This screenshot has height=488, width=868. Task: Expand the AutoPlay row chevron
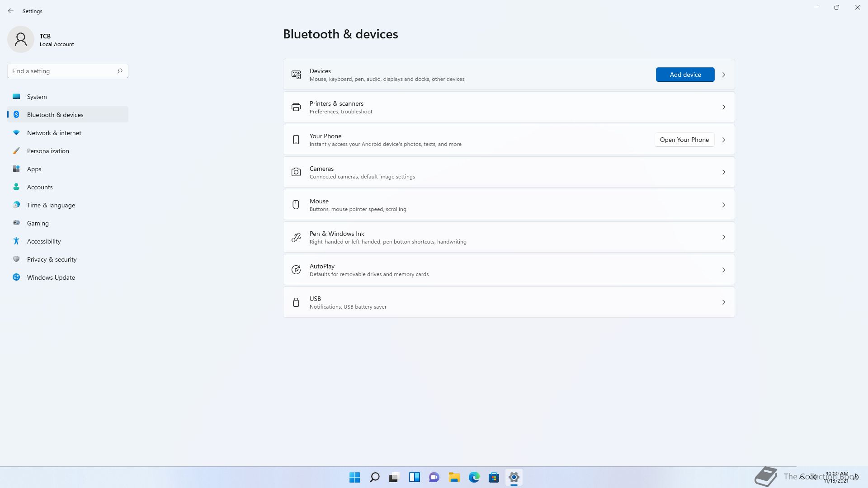[724, 270]
